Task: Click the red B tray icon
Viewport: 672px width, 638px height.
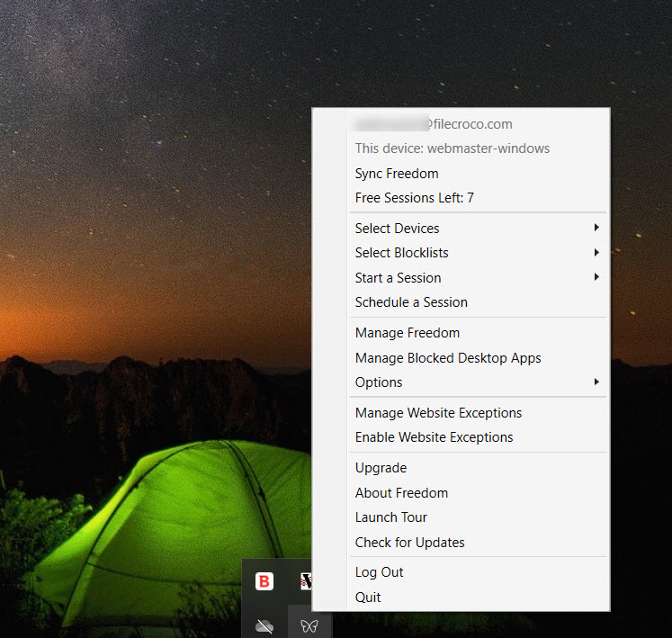Action: 264,581
